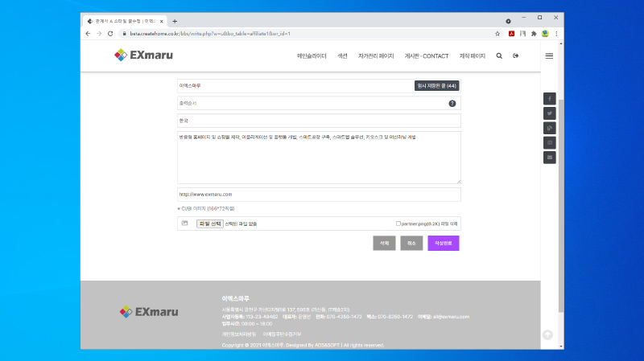Click the blog share icon in sidebar
The image size is (644, 361).
[550, 128]
